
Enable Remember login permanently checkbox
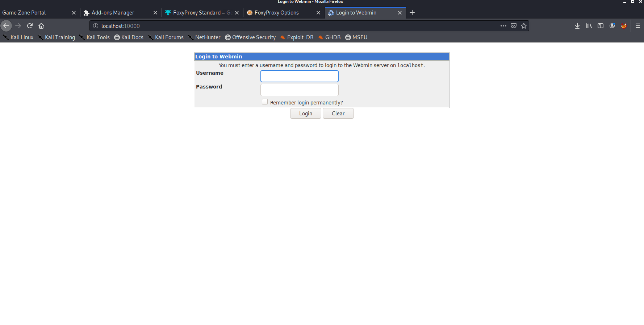265,102
